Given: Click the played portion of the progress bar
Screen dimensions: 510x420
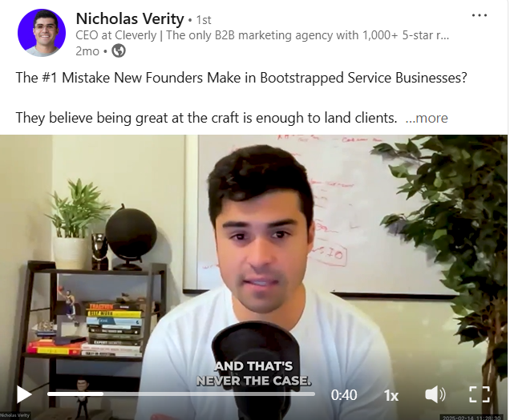Looking at the screenshot, I should tap(75, 394).
